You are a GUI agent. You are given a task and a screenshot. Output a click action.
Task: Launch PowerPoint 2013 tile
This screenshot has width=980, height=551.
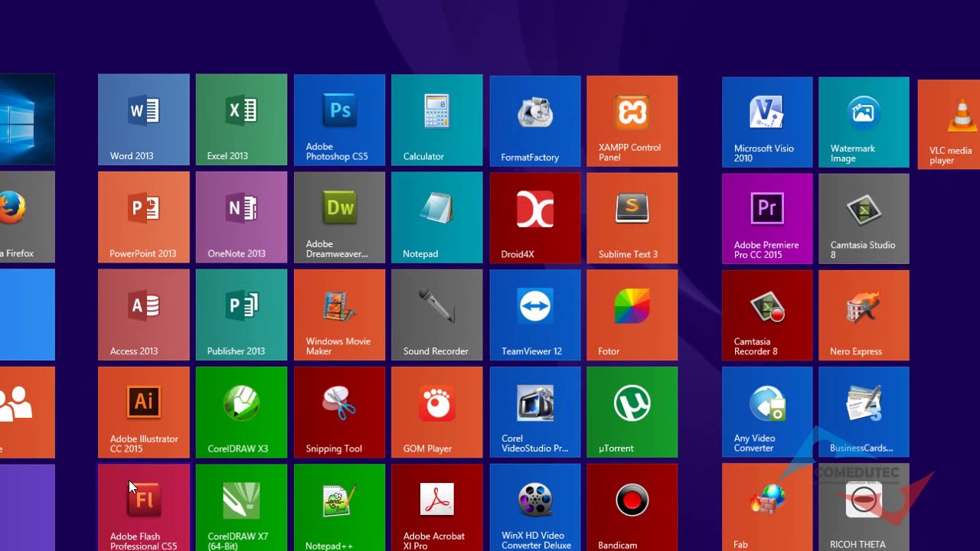[144, 217]
